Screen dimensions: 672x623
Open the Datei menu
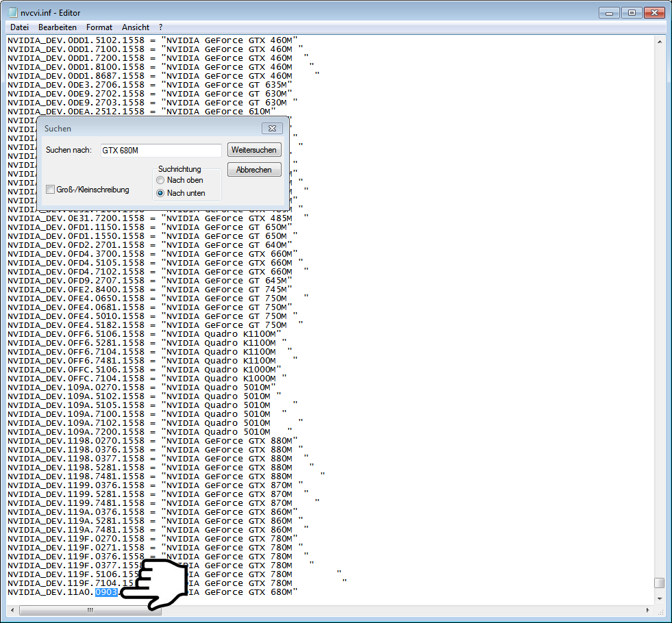(19, 27)
